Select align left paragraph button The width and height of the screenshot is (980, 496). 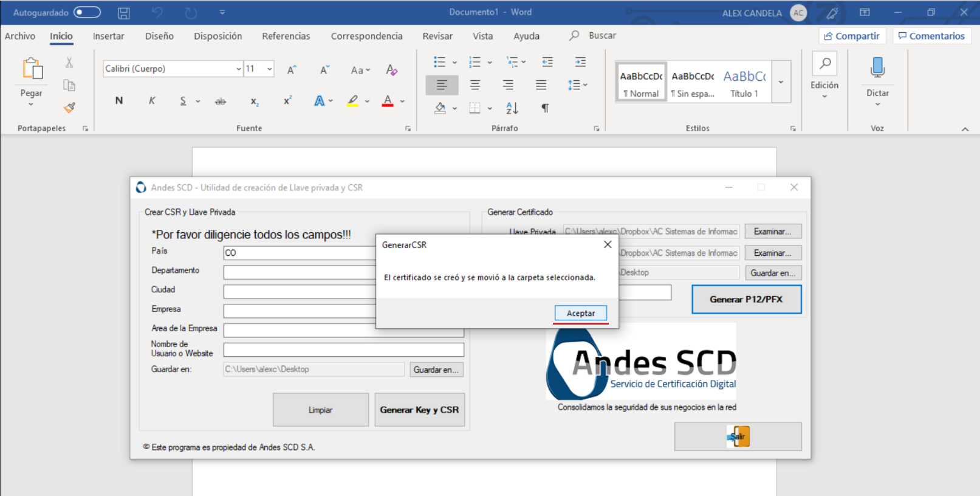point(442,85)
